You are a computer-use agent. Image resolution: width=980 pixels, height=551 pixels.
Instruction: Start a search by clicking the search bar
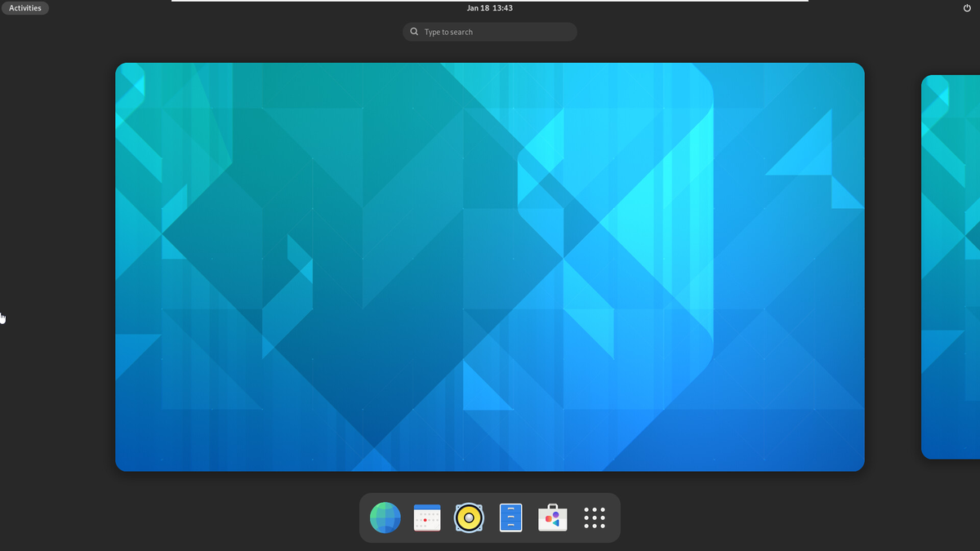click(x=489, y=31)
